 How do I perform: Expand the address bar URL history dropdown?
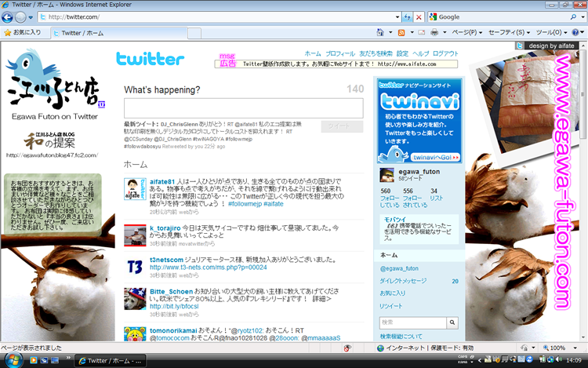coord(397,17)
